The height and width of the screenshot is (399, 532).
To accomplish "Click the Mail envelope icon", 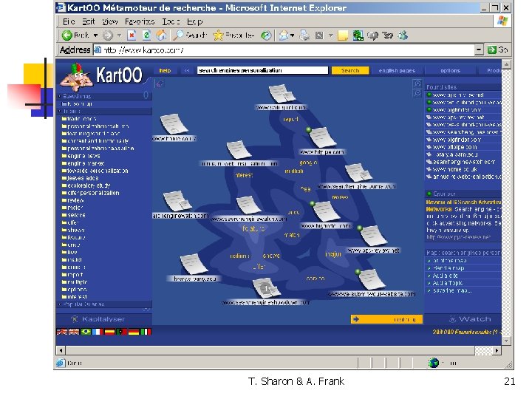I will click(x=283, y=35).
